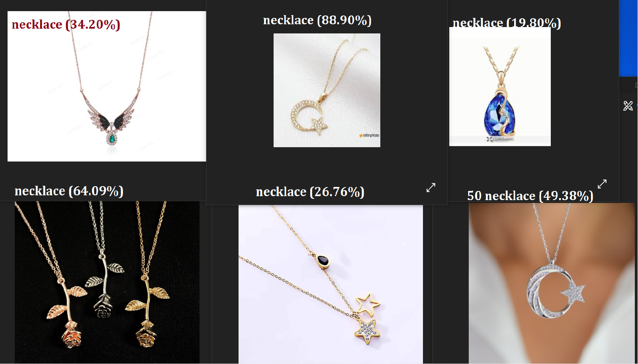Click the altınplaza watermark on gold necklace
638x364 pixels.
(369, 135)
